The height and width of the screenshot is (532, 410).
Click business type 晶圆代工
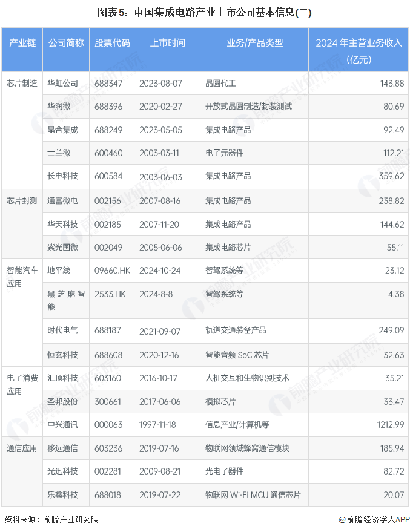[220, 84]
